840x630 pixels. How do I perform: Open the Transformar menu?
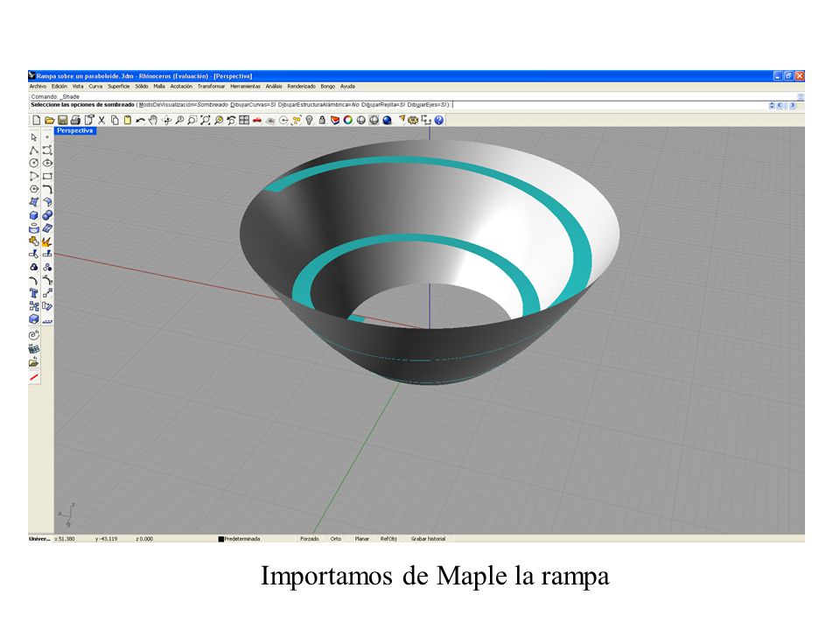click(x=211, y=87)
